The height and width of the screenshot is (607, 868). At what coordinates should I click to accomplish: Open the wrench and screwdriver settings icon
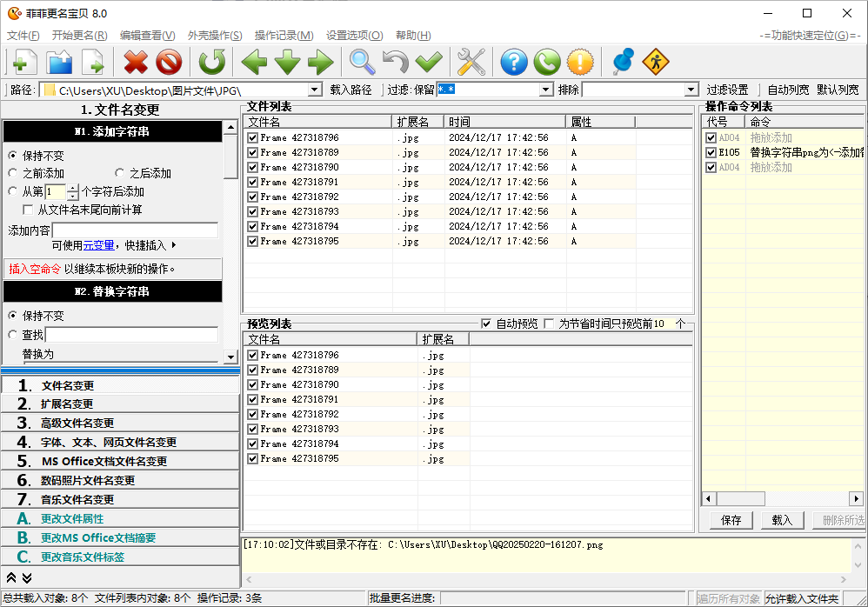pos(471,62)
